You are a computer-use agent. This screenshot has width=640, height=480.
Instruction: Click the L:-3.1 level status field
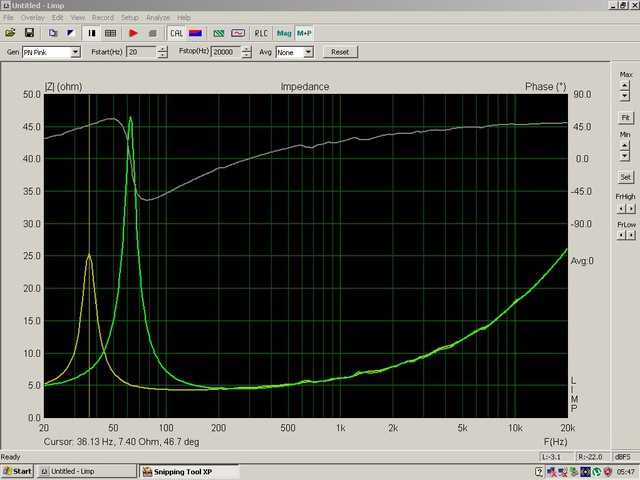(x=556, y=457)
